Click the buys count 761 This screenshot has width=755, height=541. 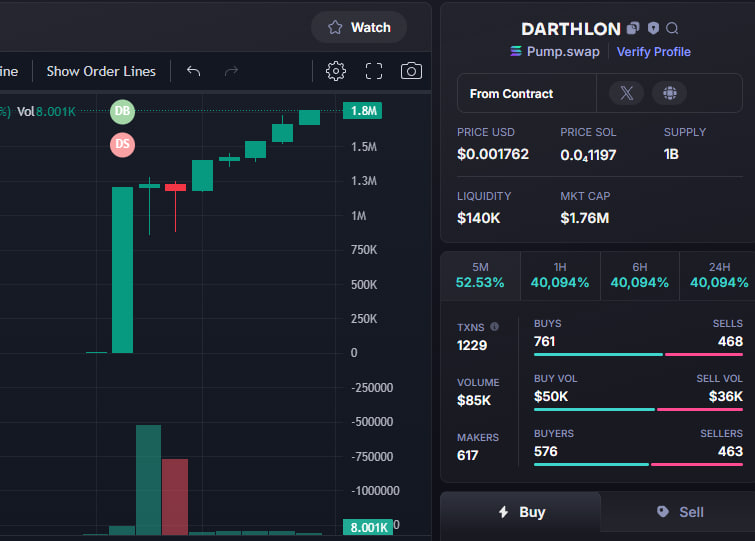(x=545, y=342)
